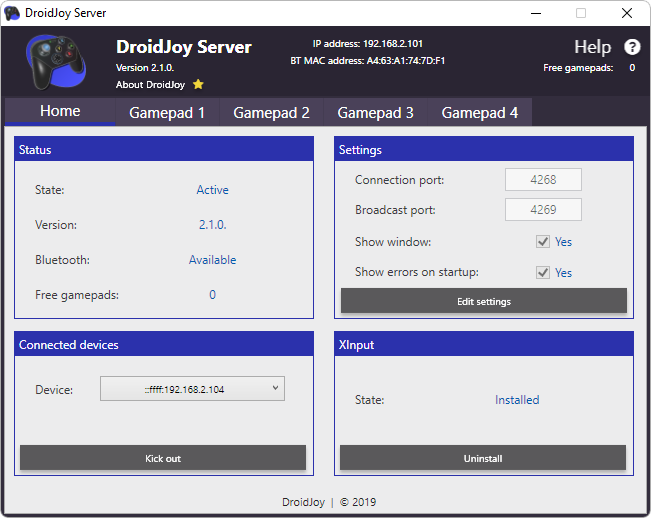The width and height of the screenshot is (651, 518).
Task: Click the Status panel's Version value 2.1.0.
Action: (x=213, y=225)
